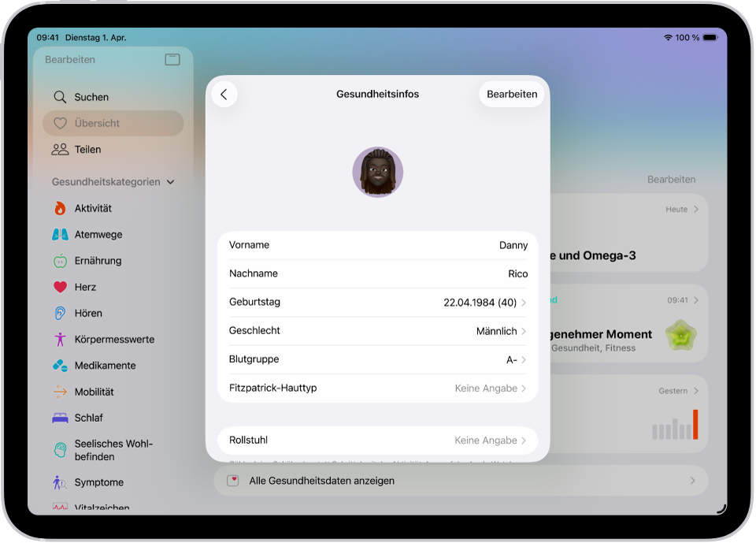
Task: Tap Bearbeiten button in Gesundheitsinfos header
Action: 512,94
